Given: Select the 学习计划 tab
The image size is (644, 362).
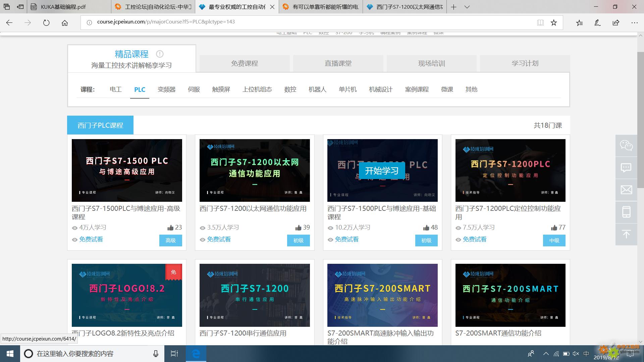Looking at the screenshot, I should (525, 63).
